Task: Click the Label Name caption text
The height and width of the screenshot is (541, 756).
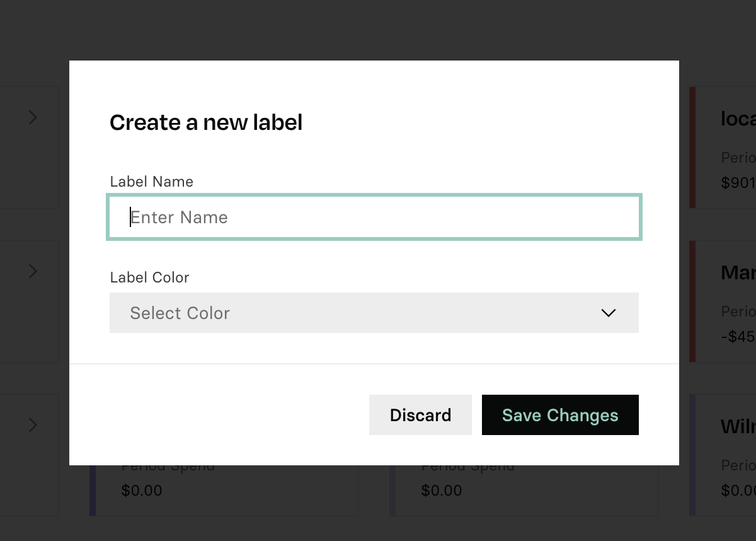Action: click(151, 182)
